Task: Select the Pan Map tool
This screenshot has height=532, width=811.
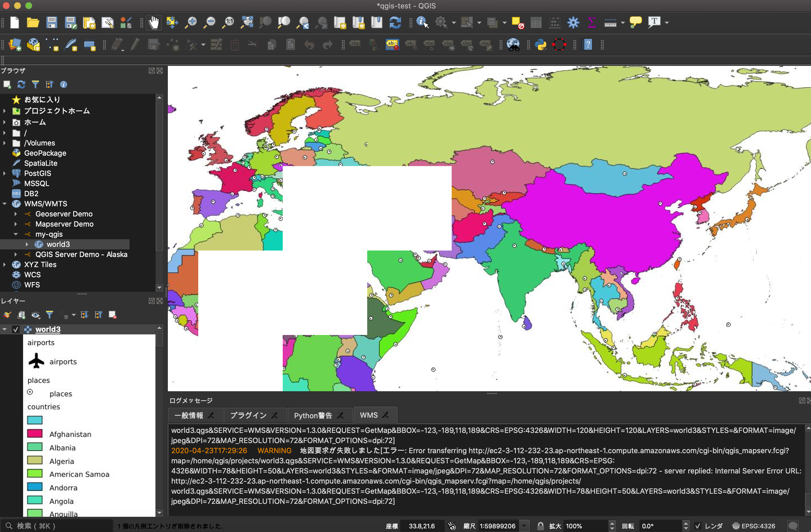Action: tap(154, 23)
